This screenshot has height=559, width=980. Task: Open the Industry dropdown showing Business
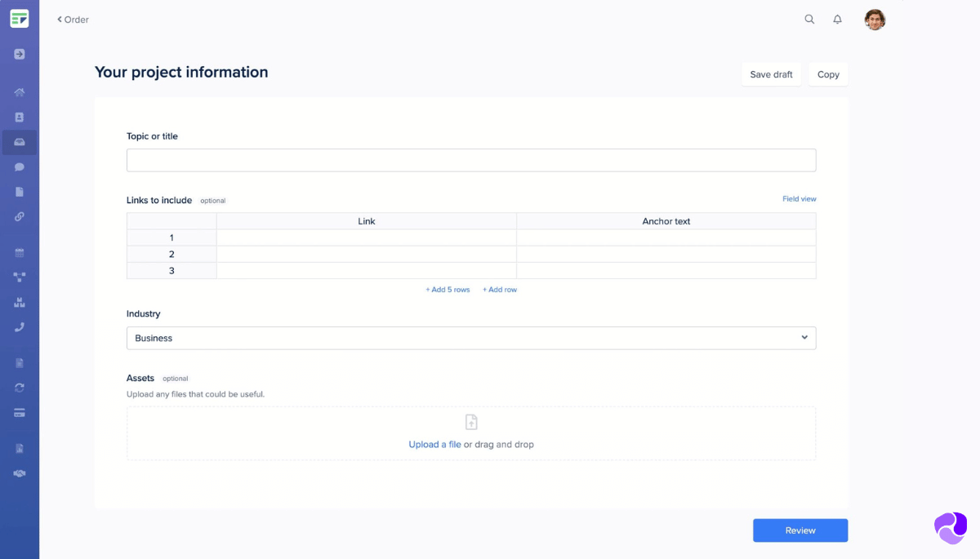click(471, 337)
